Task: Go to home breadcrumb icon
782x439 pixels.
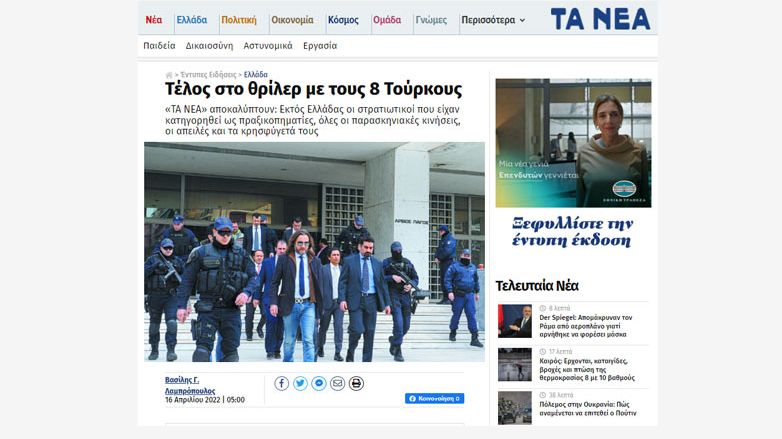Action: coord(169,75)
